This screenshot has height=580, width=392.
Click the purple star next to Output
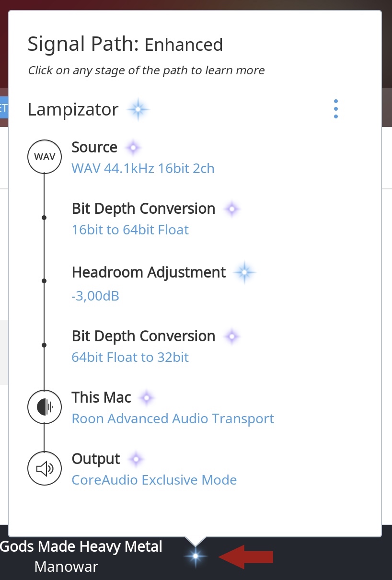click(x=136, y=459)
